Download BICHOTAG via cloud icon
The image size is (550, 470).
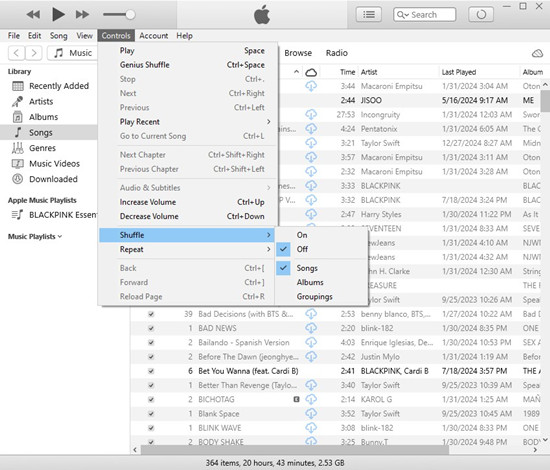311,400
